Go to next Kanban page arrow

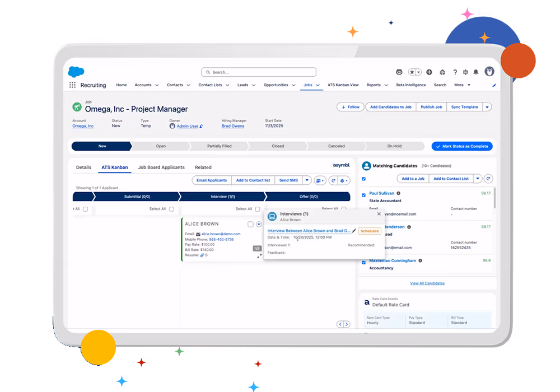coord(347,324)
